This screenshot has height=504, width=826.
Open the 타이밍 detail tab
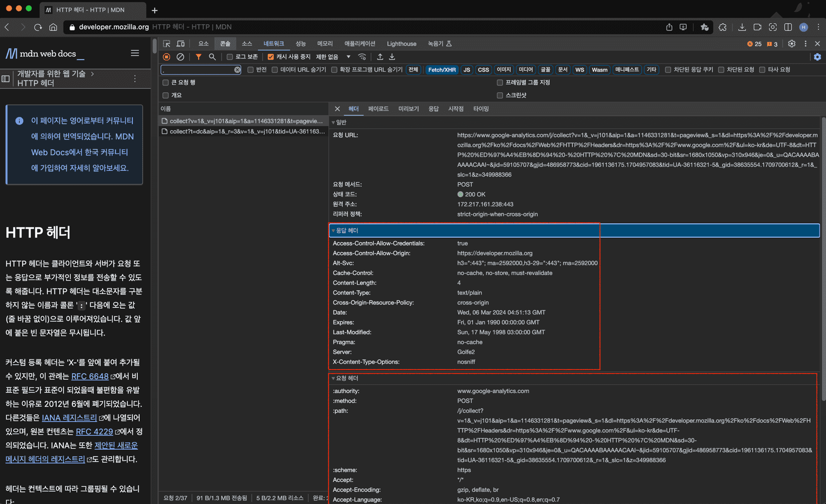click(481, 109)
